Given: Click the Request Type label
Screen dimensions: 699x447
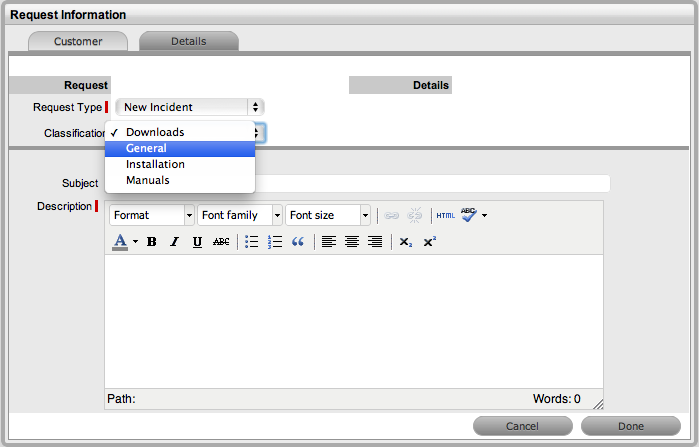Looking at the screenshot, I should (67, 107).
